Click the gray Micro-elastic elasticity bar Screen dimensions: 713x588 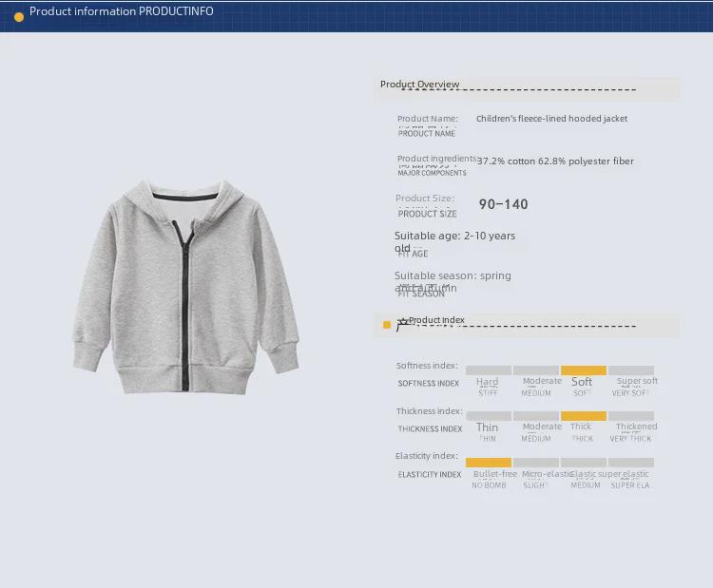point(536,463)
